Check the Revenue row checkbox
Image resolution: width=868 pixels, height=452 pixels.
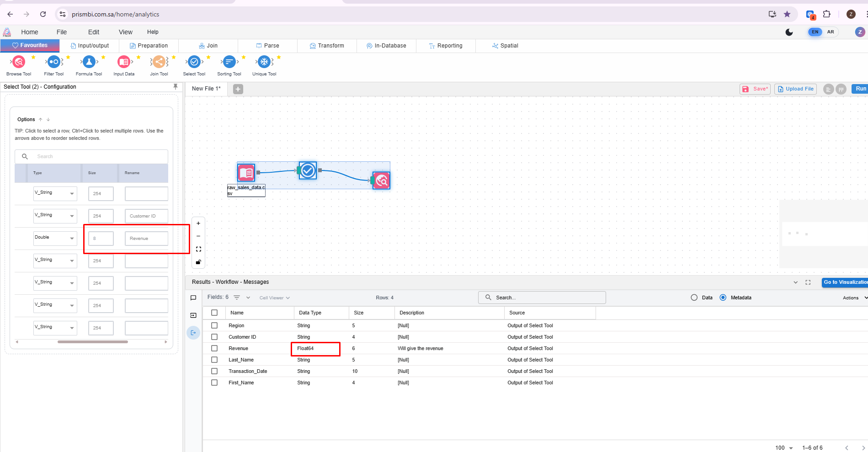click(214, 348)
